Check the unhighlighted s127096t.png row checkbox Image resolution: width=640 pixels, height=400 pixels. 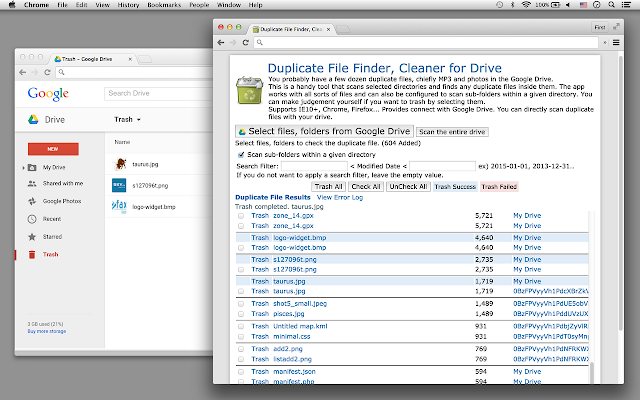[241, 270]
